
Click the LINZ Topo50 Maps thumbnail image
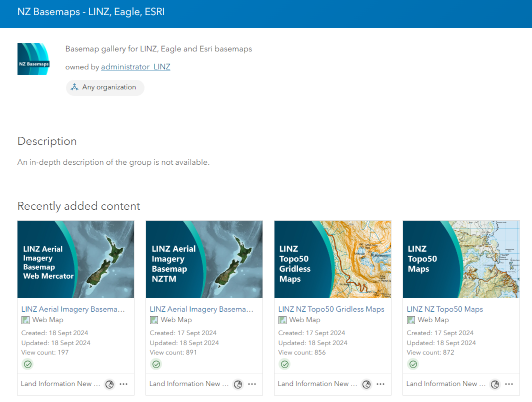coord(461,259)
